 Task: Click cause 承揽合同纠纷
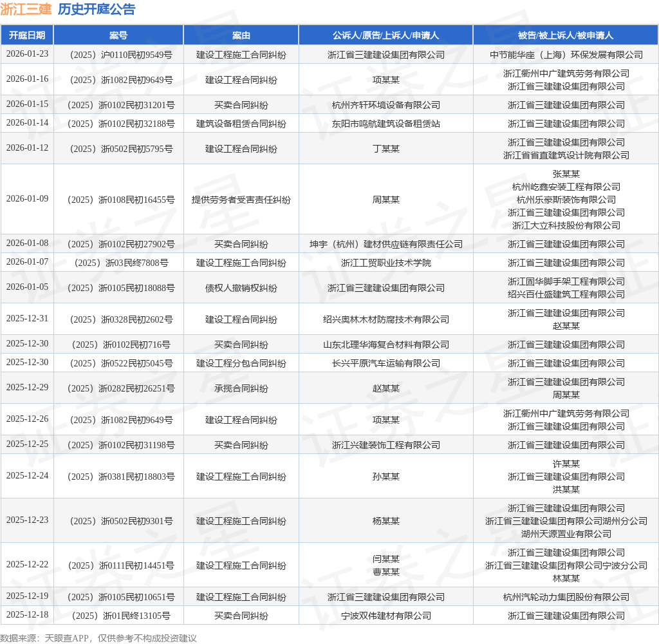pos(241,388)
